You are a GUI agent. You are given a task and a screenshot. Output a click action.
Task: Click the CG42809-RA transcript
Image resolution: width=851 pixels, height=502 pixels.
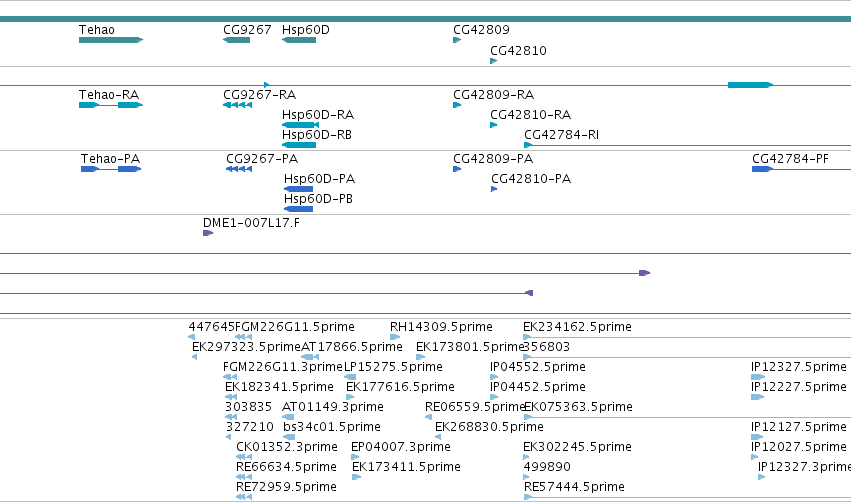click(x=457, y=105)
